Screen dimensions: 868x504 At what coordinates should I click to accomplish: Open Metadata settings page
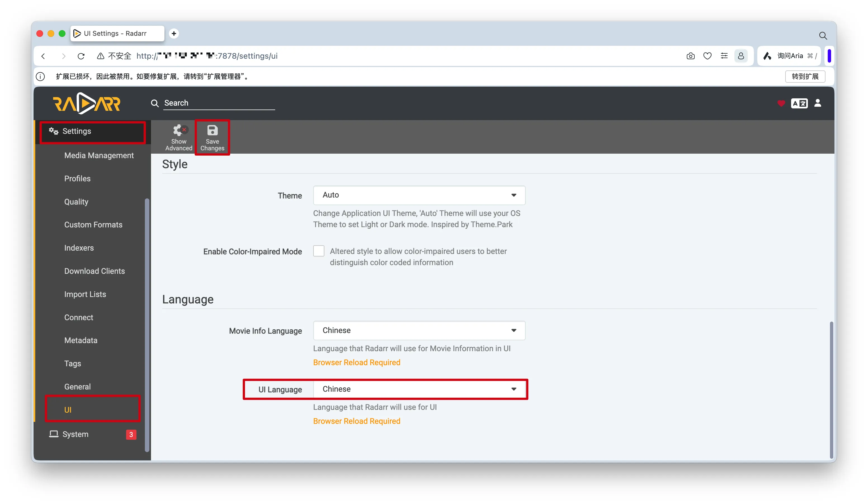tap(81, 340)
